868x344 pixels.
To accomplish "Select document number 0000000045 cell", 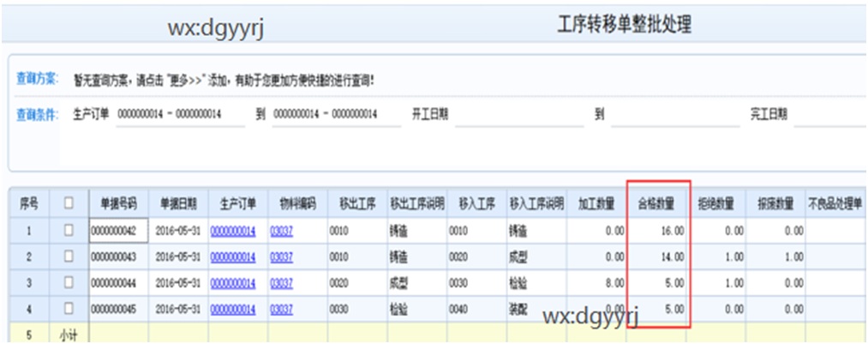I will 118,309.
